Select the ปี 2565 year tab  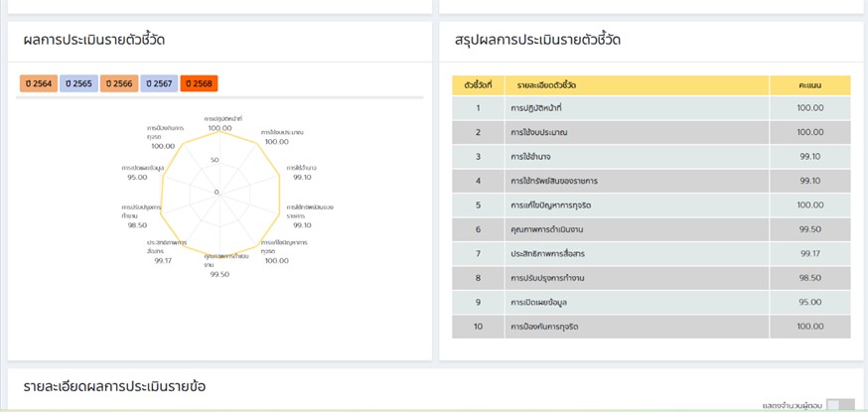(79, 83)
